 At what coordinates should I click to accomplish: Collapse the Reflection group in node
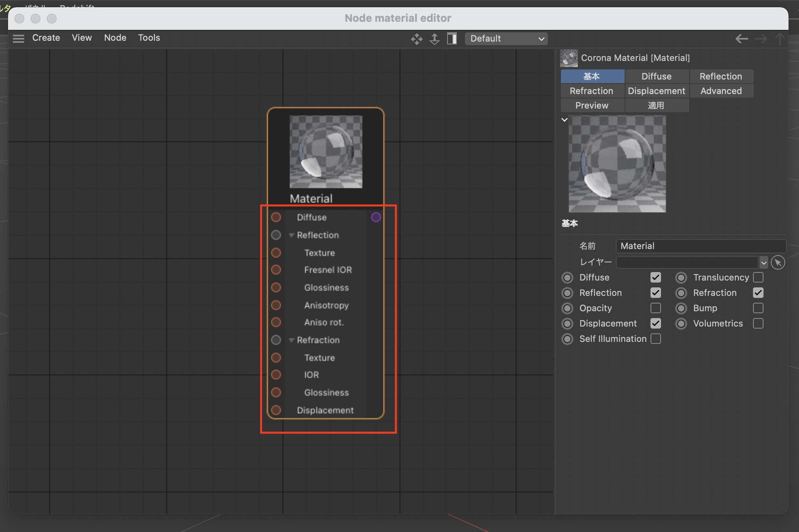291,235
